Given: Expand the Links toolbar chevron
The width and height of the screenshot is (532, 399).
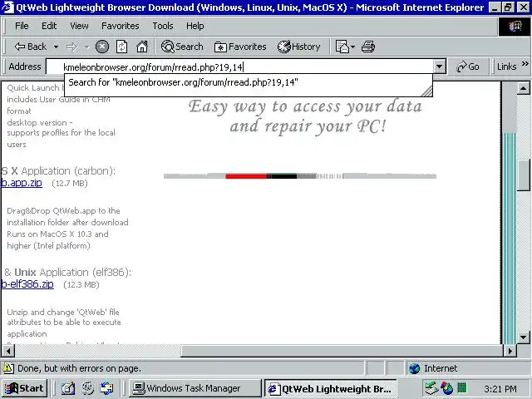Looking at the screenshot, I should (x=525, y=64).
